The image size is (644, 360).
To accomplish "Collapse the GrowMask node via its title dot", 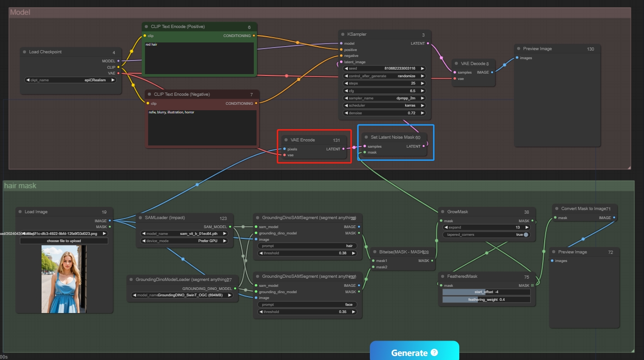I will coord(442,211).
